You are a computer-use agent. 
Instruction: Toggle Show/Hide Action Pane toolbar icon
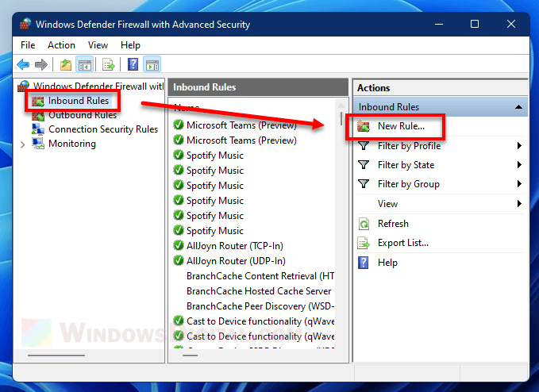pos(152,64)
